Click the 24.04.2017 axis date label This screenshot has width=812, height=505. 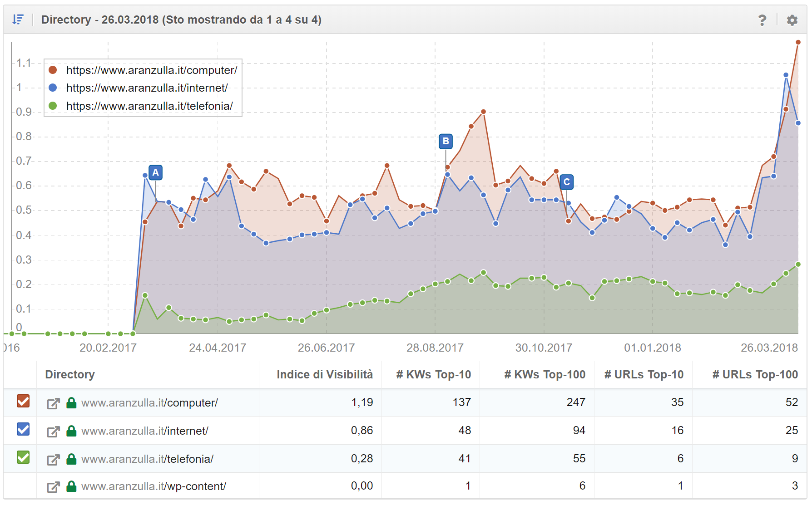pos(218,348)
